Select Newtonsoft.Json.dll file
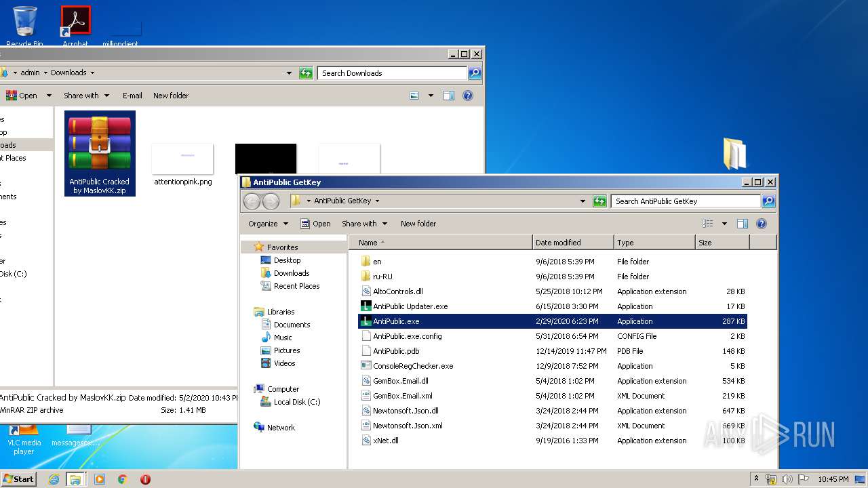Screen dimensions: 868x488 [552, 411]
